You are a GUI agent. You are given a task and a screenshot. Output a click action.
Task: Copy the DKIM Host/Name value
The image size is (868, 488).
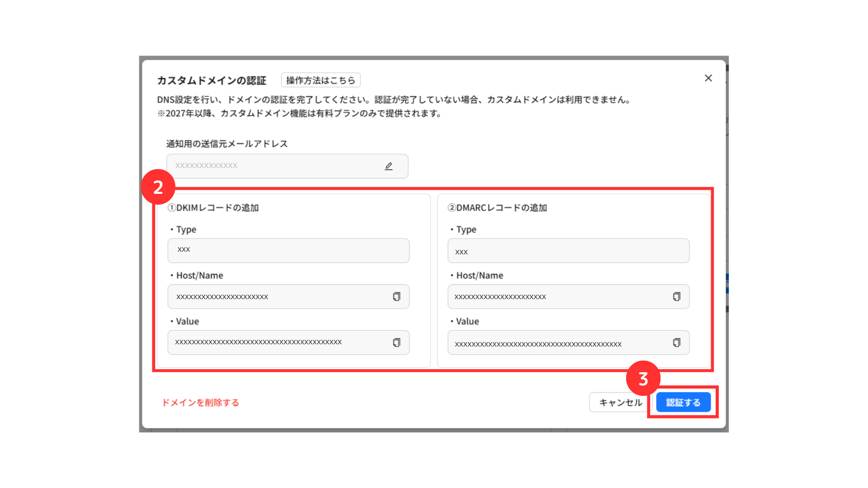396,296
